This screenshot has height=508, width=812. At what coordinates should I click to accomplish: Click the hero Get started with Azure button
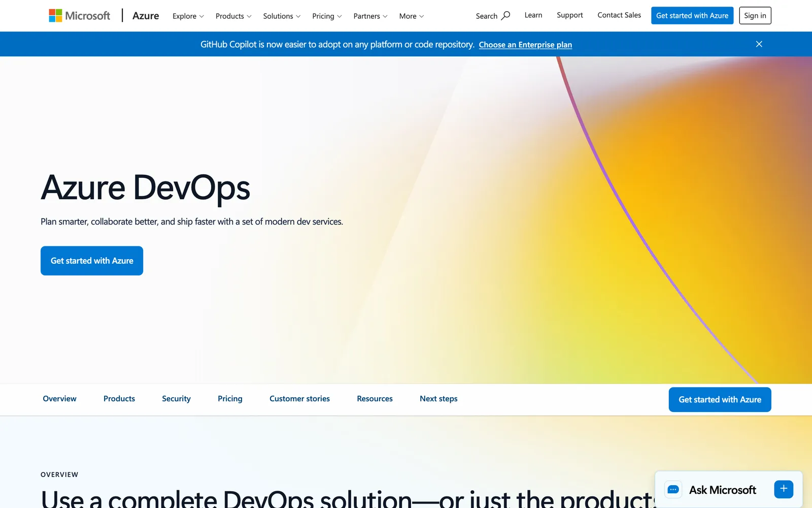[92, 261]
